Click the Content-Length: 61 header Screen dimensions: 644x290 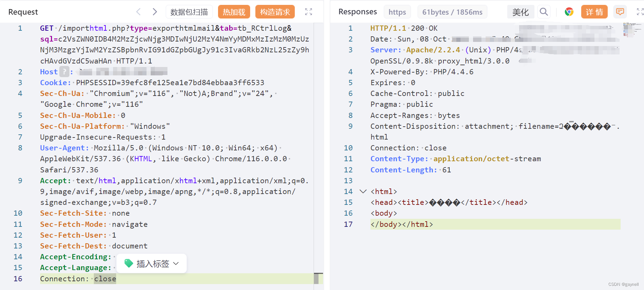tap(411, 170)
